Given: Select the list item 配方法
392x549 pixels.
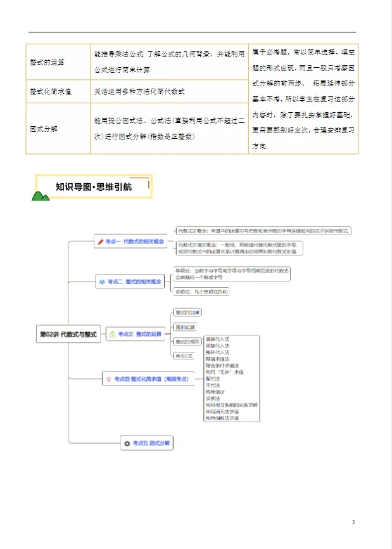Looking at the screenshot, I should pos(213,379).
